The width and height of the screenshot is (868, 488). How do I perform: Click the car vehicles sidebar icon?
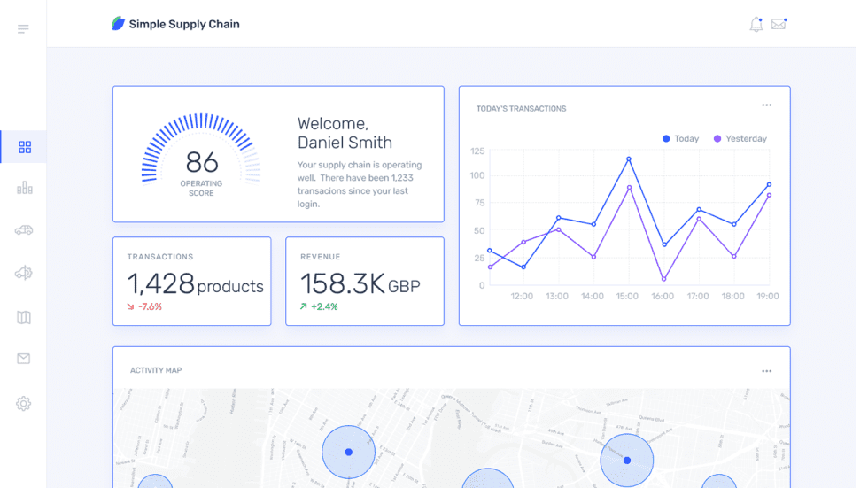24,230
